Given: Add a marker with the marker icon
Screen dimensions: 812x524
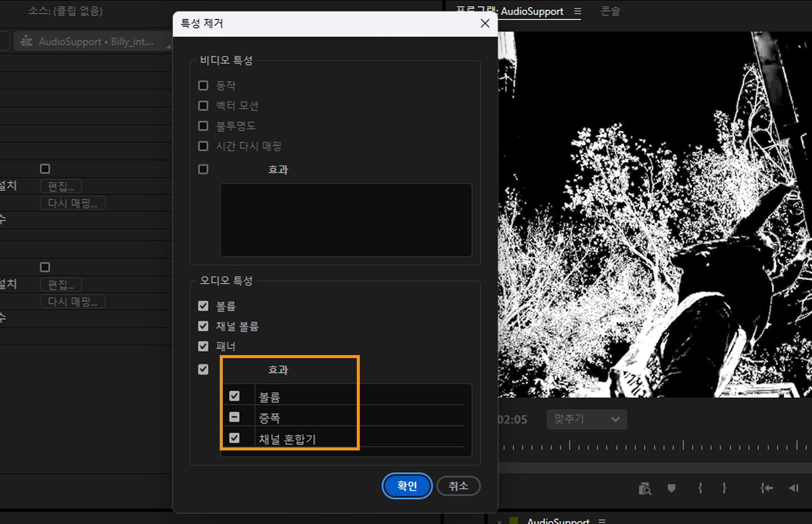Looking at the screenshot, I should tap(671, 488).
